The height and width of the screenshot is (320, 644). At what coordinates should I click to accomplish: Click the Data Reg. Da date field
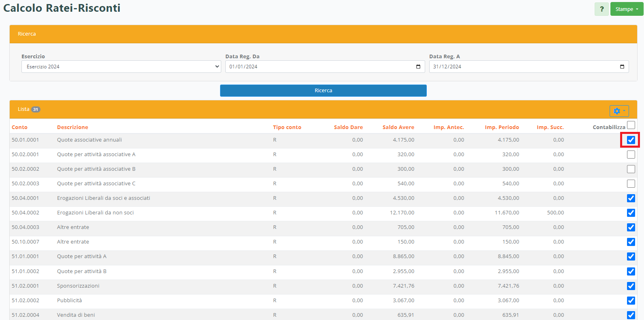point(320,67)
